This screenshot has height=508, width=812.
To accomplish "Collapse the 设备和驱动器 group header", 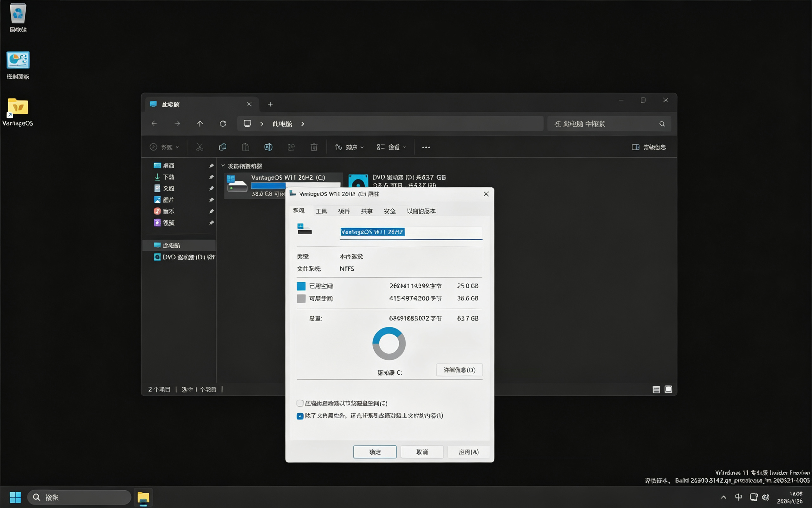I will (x=223, y=166).
